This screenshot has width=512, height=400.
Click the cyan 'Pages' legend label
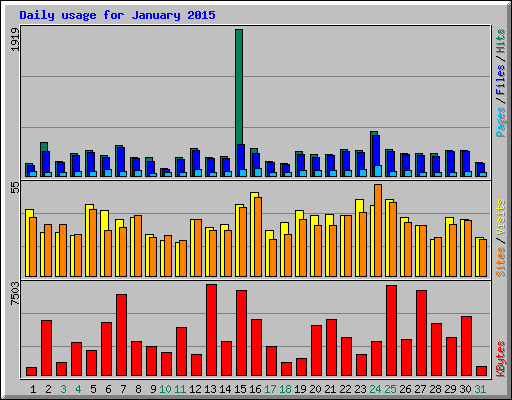501,122
